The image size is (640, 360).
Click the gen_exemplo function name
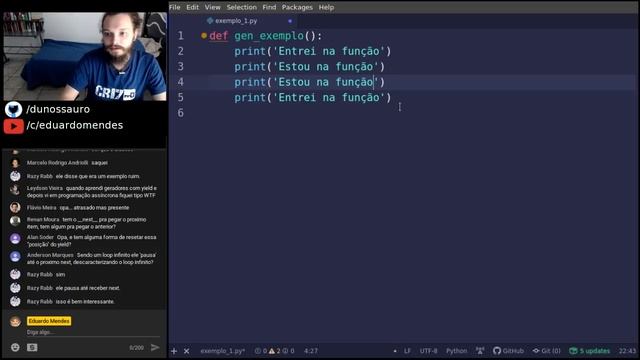[x=269, y=36]
